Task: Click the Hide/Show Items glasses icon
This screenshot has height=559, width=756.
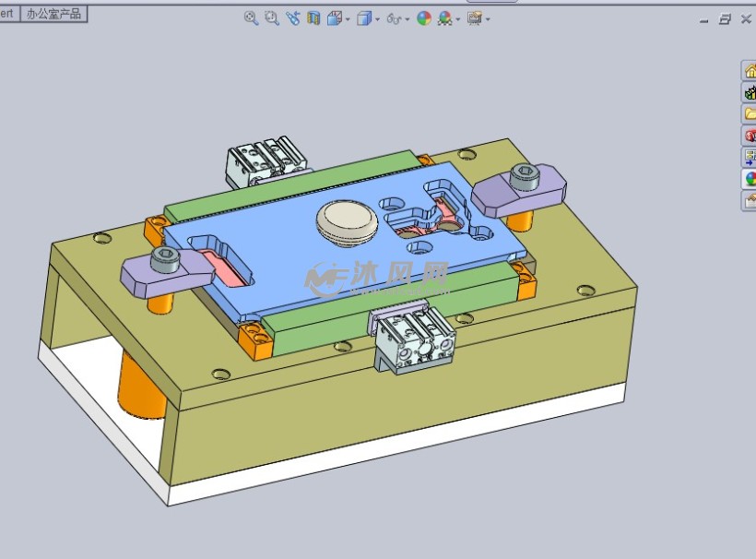Action: point(394,19)
